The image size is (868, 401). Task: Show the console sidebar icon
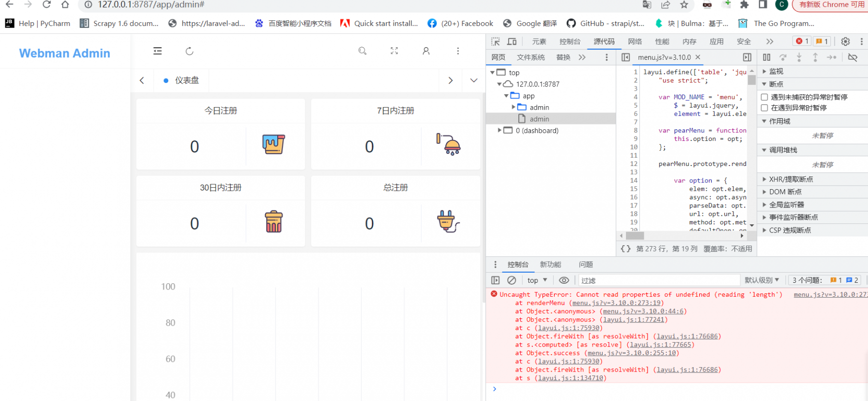click(495, 280)
